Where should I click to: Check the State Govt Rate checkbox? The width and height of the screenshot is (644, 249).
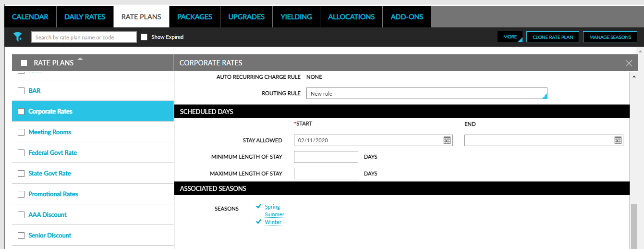point(21,174)
